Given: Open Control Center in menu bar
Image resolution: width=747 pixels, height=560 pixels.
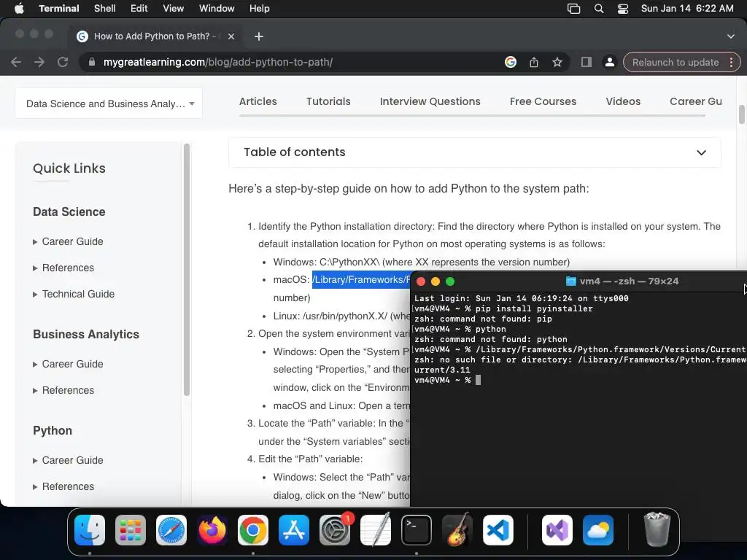Looking at the screenshot, I should 623,9.
